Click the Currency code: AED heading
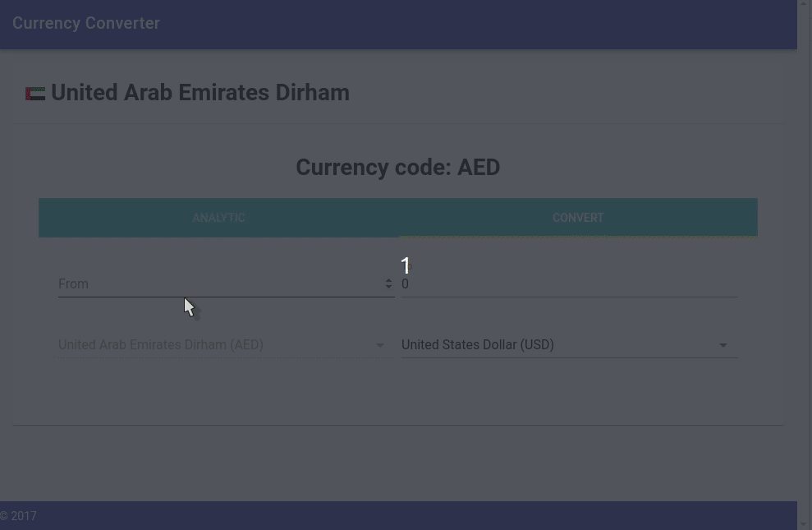The width and height of the screenshot is (812, 530). (397, 168)
